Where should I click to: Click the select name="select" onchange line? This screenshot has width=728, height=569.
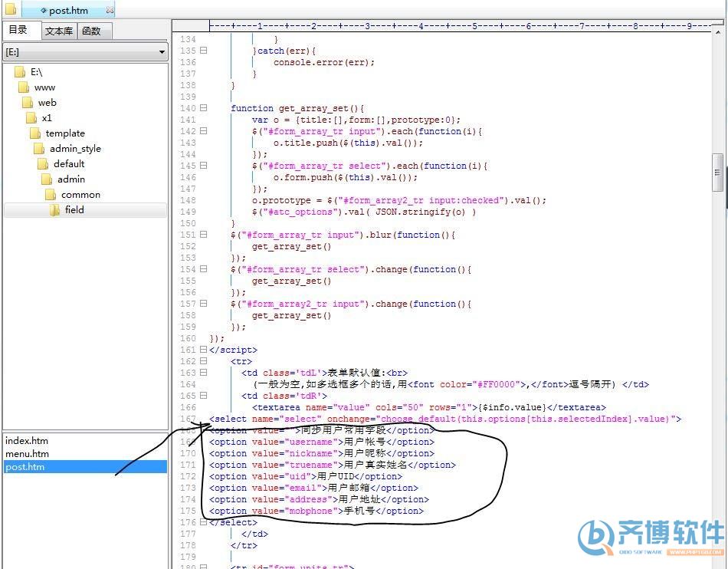pos(445,419)
